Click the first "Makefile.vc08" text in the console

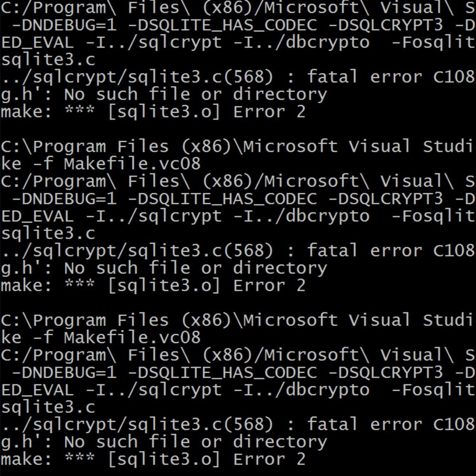(132, 164)
